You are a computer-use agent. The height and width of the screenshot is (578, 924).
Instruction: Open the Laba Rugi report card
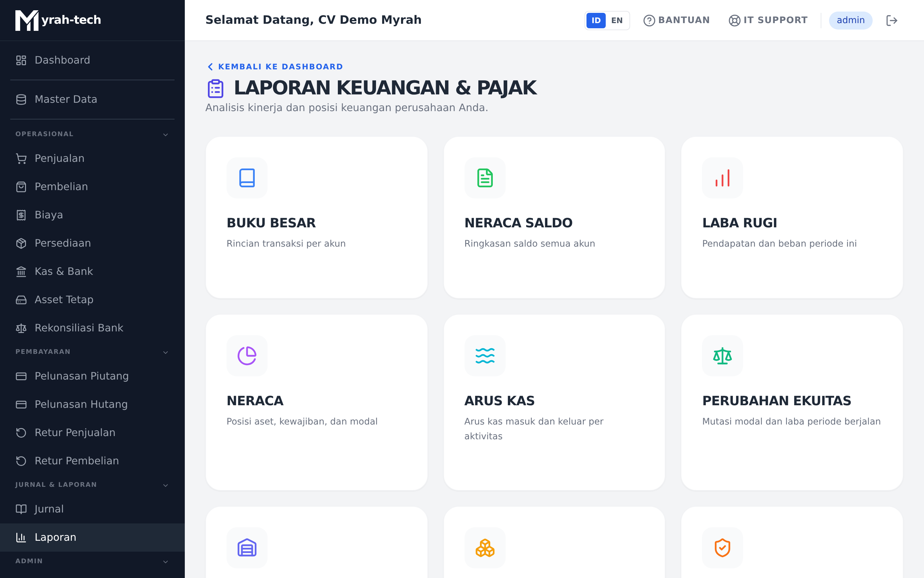tap(792, 217)
